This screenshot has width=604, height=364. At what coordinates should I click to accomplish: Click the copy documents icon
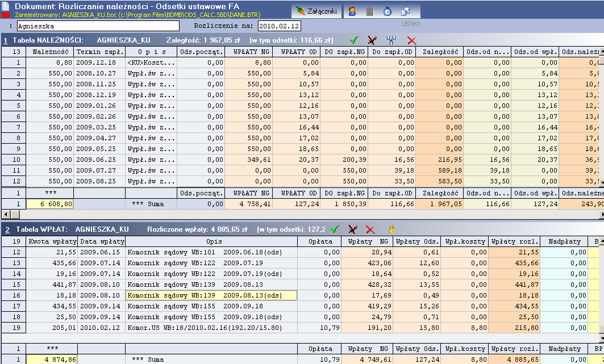(x=405, y=11)
